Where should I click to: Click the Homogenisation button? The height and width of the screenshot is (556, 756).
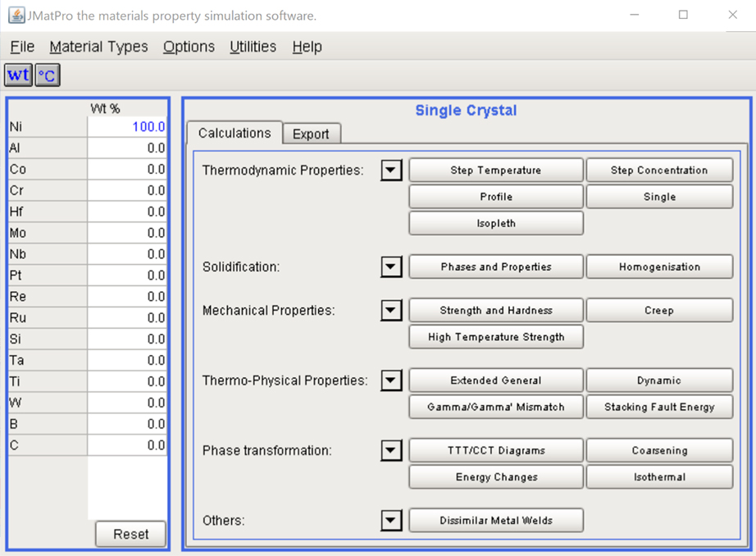659,267
